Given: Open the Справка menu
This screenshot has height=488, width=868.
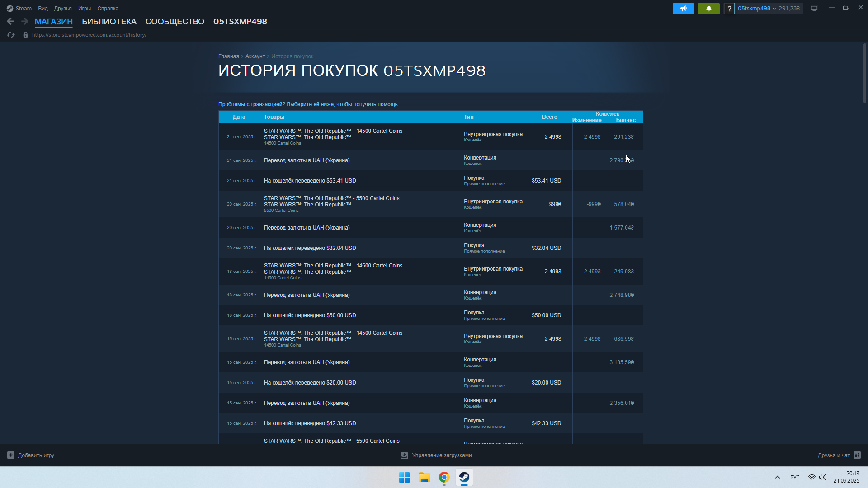Looking at the screenshot, I should coord(108,9).
